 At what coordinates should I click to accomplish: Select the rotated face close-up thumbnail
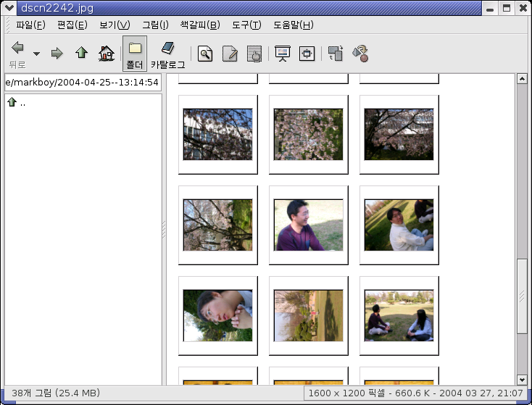coord(218,315)
